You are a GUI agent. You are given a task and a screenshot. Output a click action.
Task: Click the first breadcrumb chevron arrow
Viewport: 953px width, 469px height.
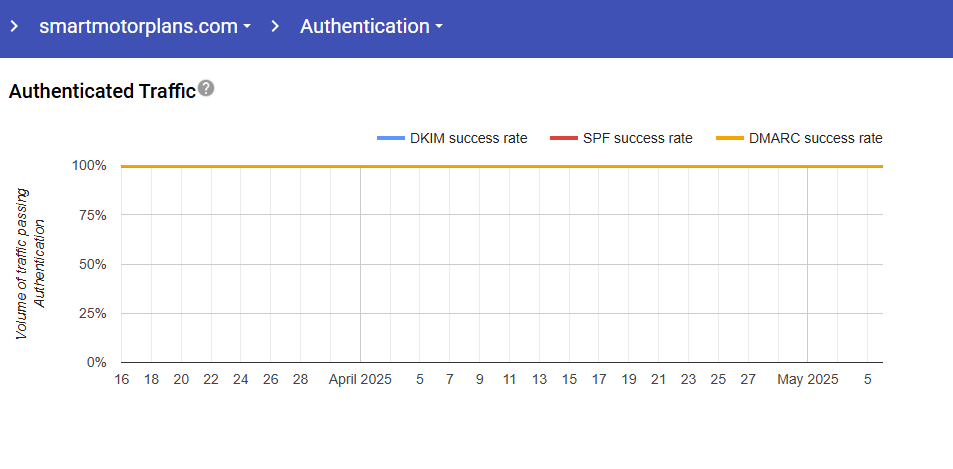tap(14, 27)
